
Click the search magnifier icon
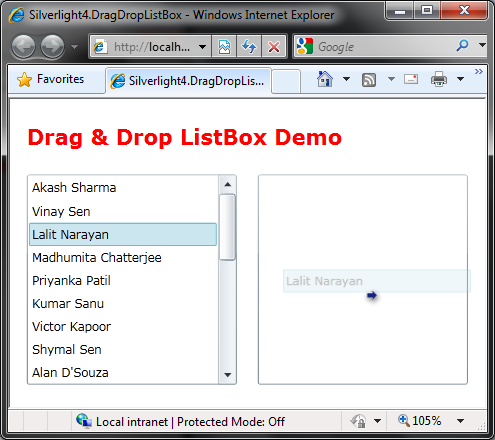(463, 45)
